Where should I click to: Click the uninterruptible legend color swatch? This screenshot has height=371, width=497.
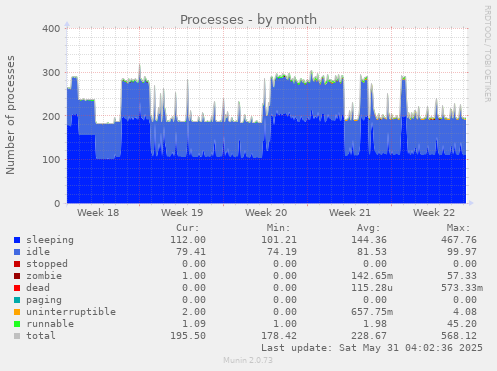tap(17, 312)
